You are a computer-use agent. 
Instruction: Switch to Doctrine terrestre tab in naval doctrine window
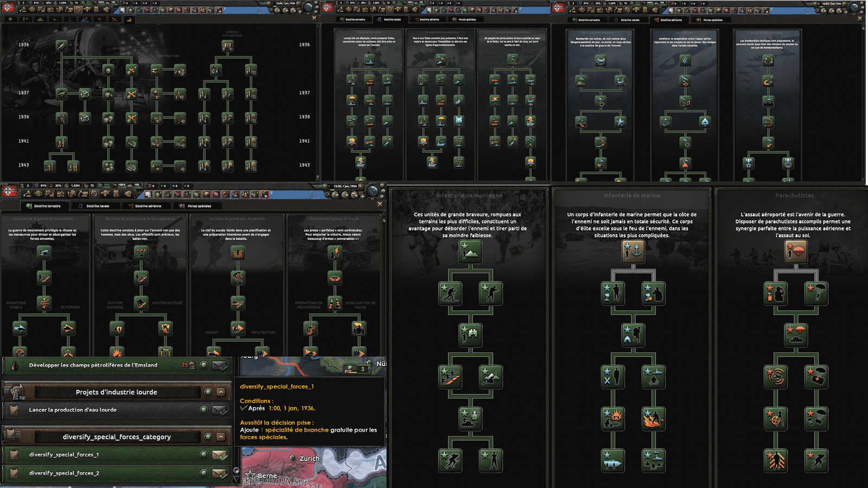(353, 20)
